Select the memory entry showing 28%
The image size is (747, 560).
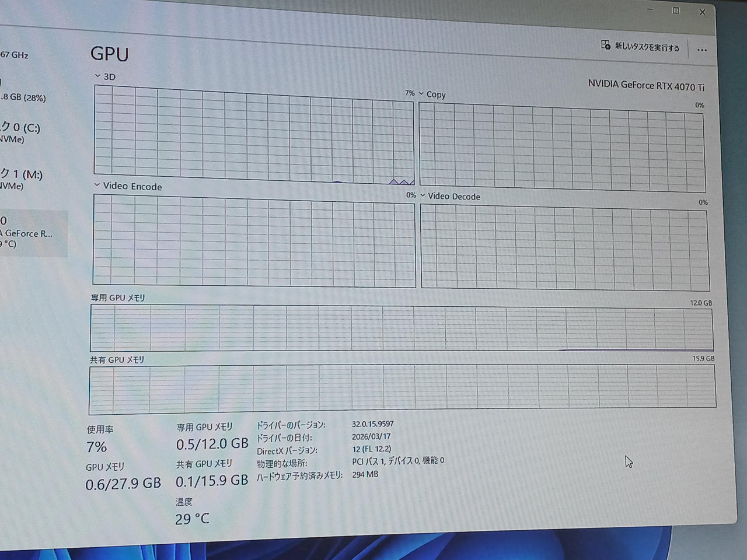click(x=23, y=97)
